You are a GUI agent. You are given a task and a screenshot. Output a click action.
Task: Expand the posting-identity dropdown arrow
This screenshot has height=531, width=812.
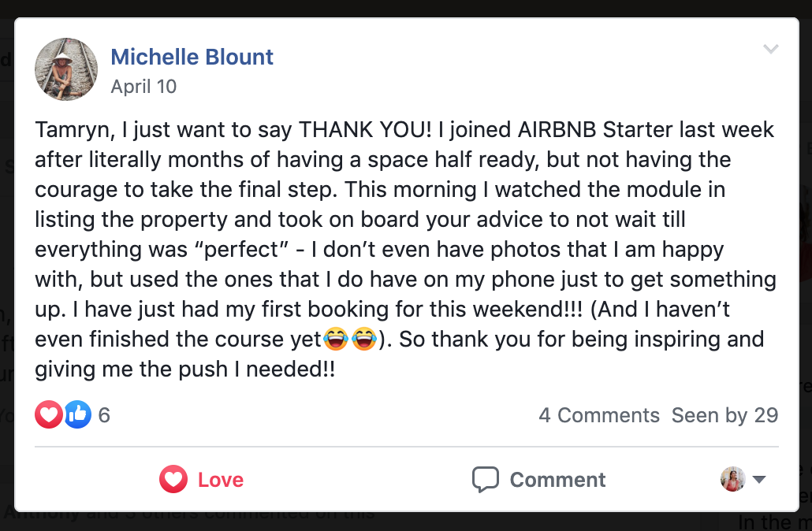click(x=759, y=479)
